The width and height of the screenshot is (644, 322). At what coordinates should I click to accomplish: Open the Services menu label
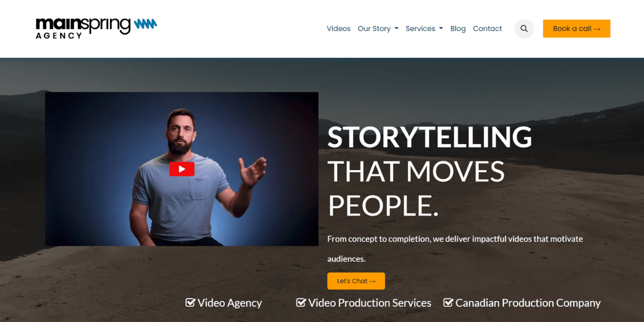[x=420, y=28]
